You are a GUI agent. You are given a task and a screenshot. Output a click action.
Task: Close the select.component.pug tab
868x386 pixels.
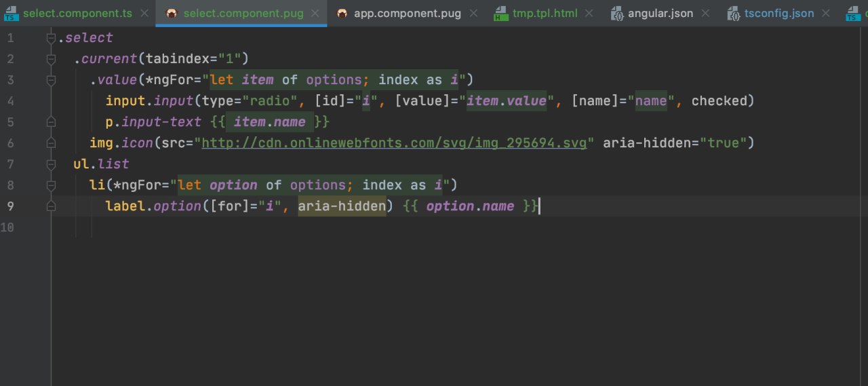315,13
